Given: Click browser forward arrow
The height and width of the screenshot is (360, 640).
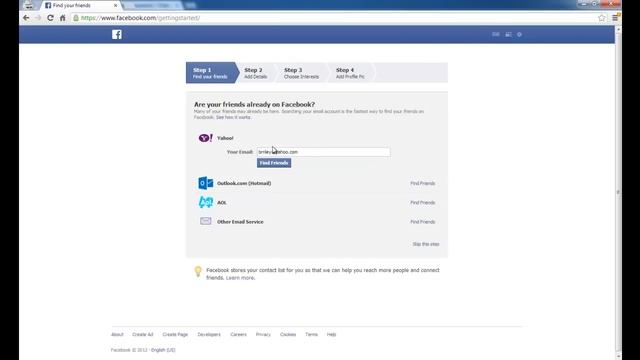Looking at the screenshot, I should (38, 18).
